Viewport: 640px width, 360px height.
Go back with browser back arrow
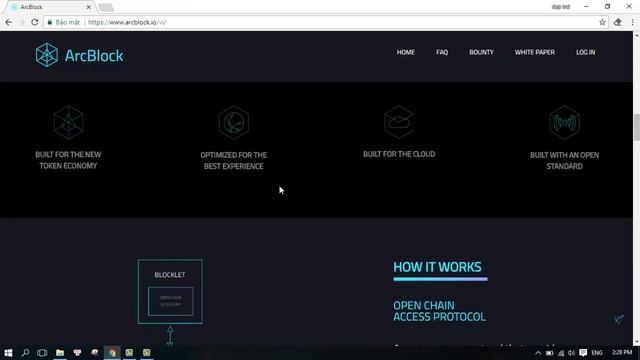click(x=9, y=22)
